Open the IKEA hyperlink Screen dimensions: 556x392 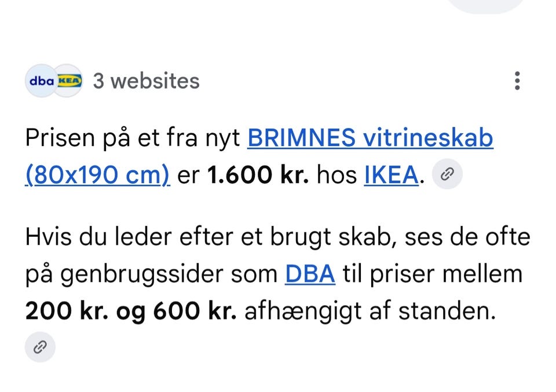tap(392, 174)
